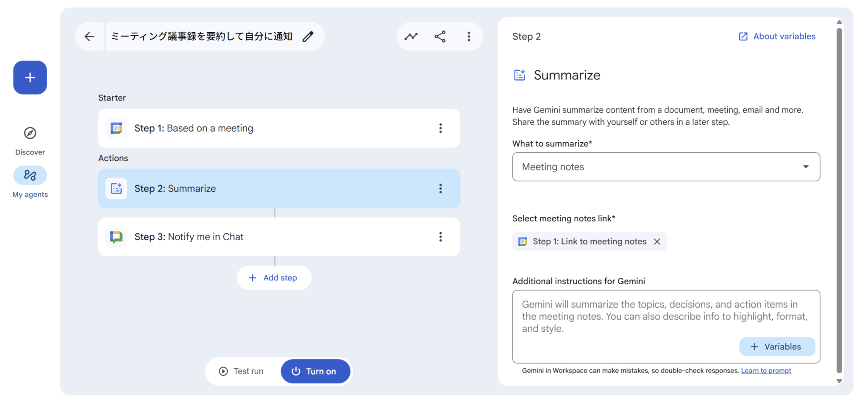Open the About variables link
Image resolution: width=868 pixels, height=403 pixels.
pyautogui.click(x=777, y=36)
